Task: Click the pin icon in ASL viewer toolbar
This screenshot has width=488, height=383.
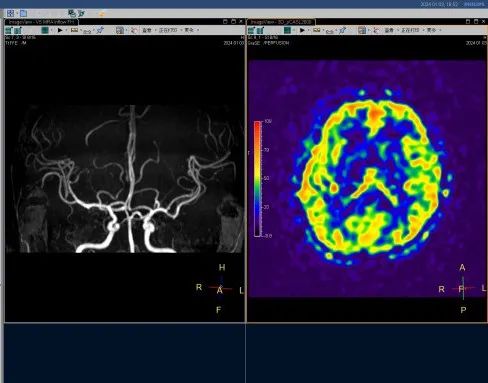Action: 342,30
